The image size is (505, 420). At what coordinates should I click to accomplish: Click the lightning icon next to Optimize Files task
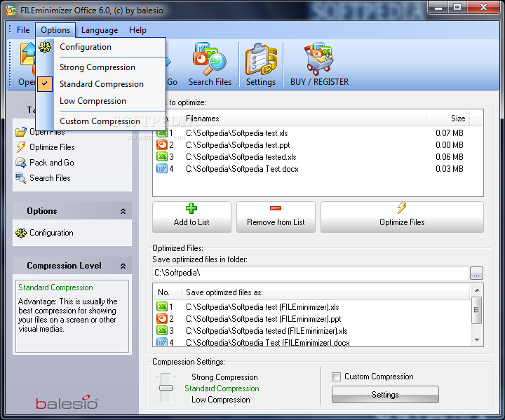coord(21,147)
